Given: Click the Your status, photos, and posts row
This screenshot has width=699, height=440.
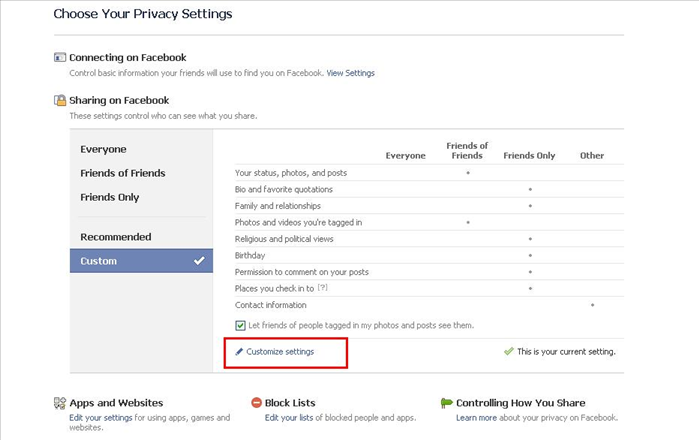Looking at the screenshot, I should point(429,173).
